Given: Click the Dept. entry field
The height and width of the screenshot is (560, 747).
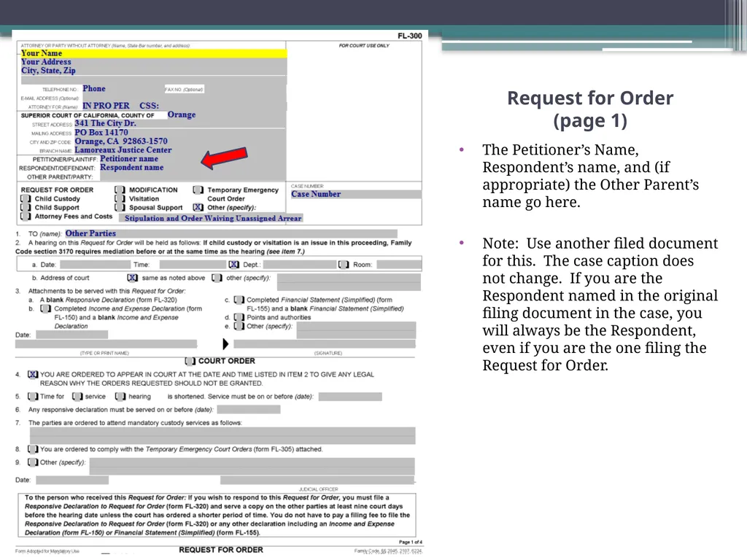Looking at the screenshot, I should tap(300, 264).
